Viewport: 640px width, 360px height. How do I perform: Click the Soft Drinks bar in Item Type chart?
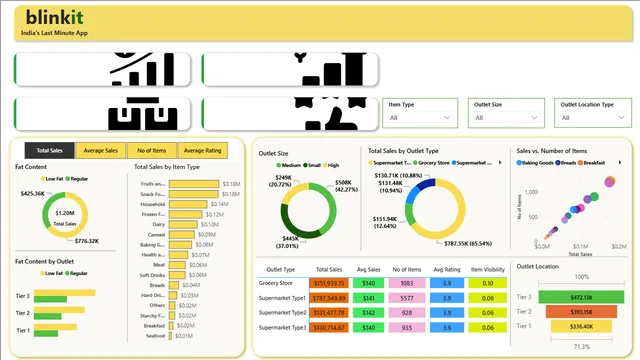[x=177, y=275]
